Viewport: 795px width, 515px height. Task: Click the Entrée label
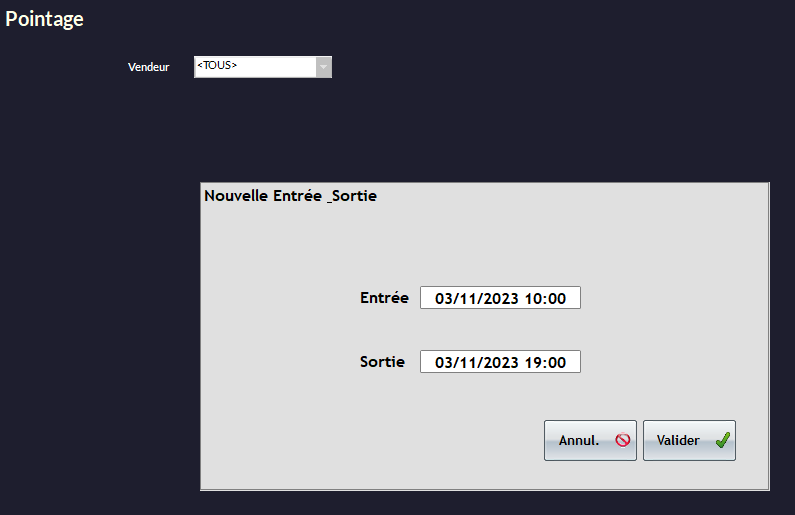click(384, 298)
